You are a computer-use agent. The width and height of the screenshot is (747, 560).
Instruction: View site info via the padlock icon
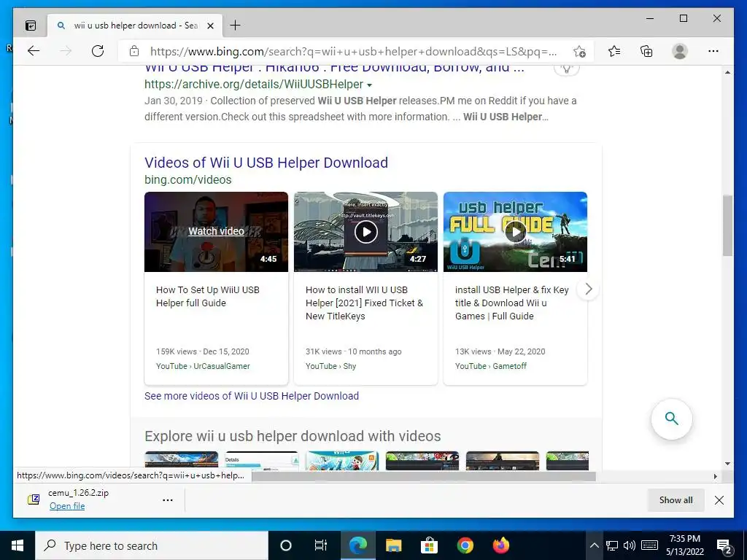[x=134, y=51]
